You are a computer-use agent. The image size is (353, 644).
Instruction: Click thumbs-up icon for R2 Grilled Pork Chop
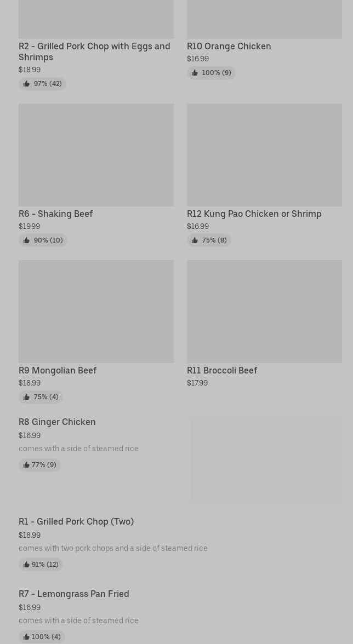pyautogui.click(x=26, y=84)
